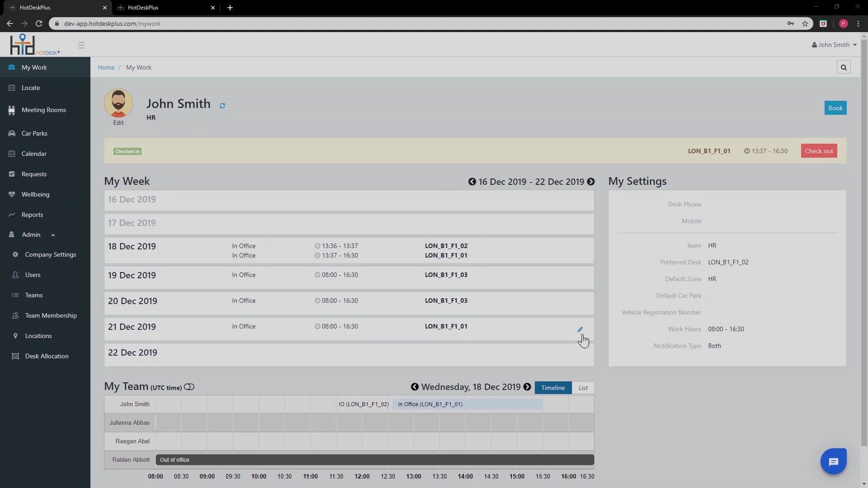Click Preferred Desk value LON_B1_F1_02
The width and height of the screenshot is (868, 488).
point(728,262)
